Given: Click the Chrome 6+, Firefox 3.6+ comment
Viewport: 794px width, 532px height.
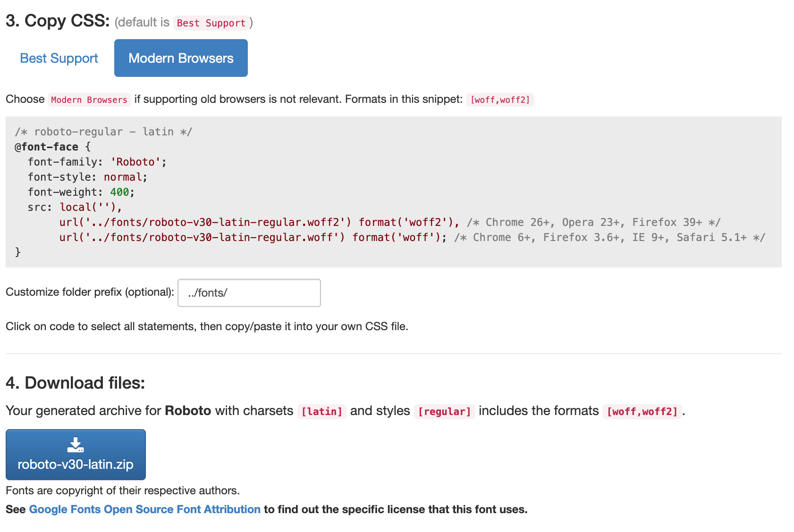Looking at the screenshot, I should [x=610, y=237].
